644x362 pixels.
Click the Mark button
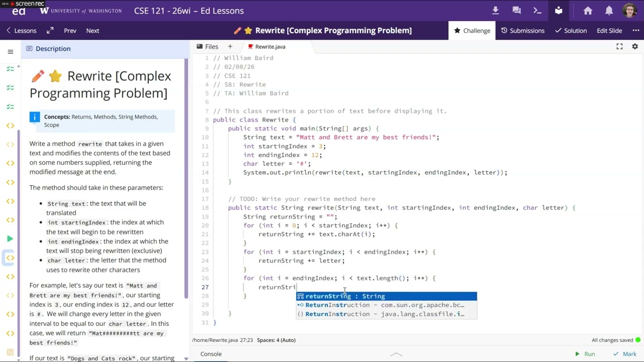(x=624, y=354)
